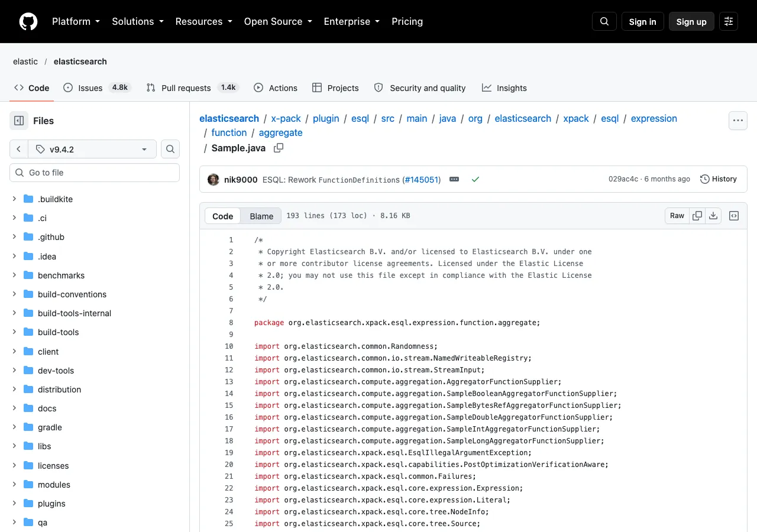The image size is (757, 532).
Task: Open the more file actions menu
Action: click(737, 121)
